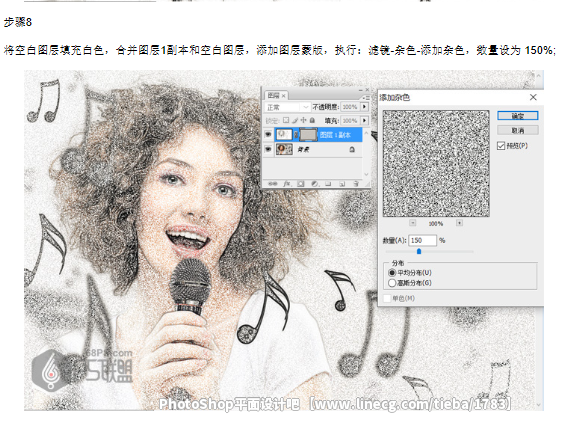The height and width of the screenshot is (423, 567).
Task: Select 高斯分布(G) distribution
Action: 392,283
